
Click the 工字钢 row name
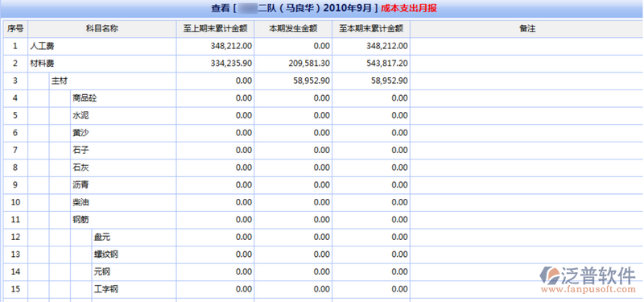(x=106, y=289)
